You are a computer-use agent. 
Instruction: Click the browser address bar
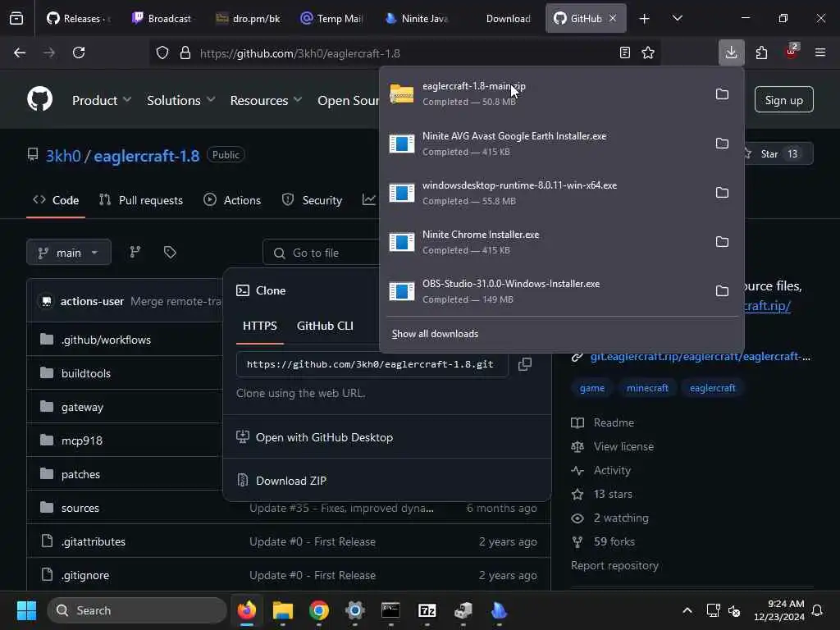(404, 53)
